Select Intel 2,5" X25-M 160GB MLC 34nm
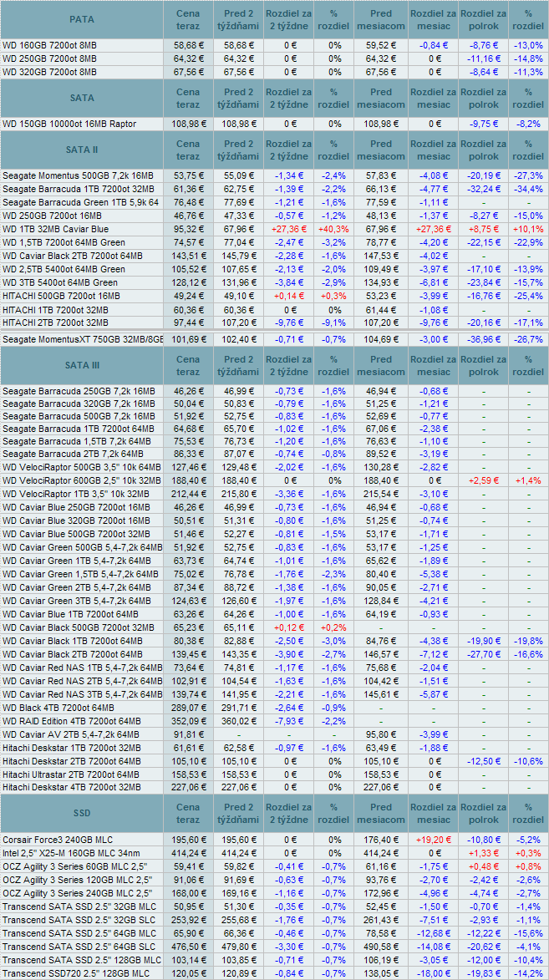Viewport: 549px width, 980px height. tap(69, 852)
